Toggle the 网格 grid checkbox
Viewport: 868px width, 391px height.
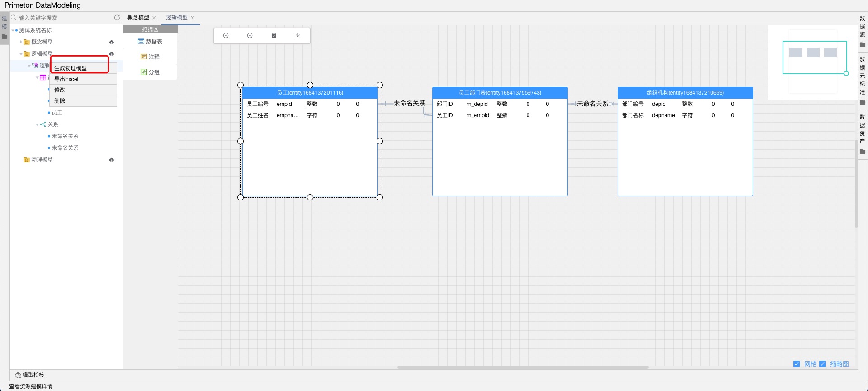click(x=797, y=364)
